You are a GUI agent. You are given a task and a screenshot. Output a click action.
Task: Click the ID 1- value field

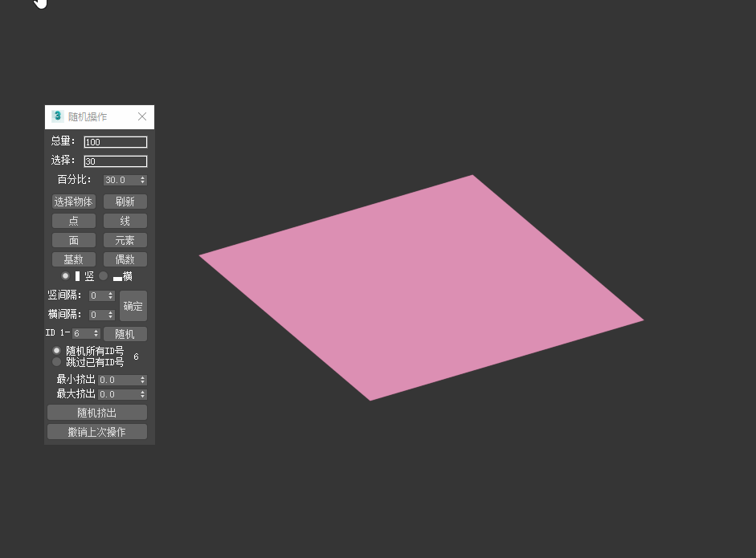82,333
